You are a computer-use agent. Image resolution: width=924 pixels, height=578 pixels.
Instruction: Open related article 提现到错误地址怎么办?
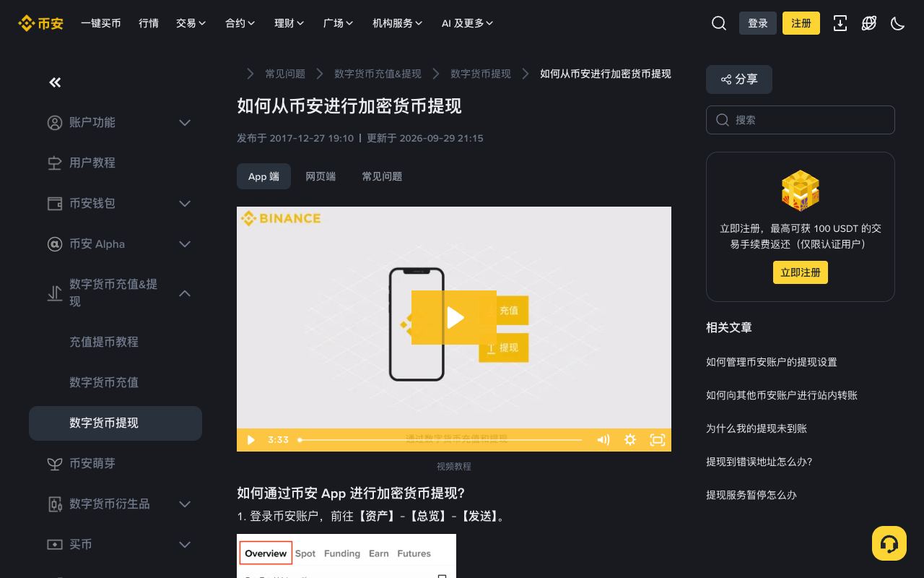tap(759, 462)
